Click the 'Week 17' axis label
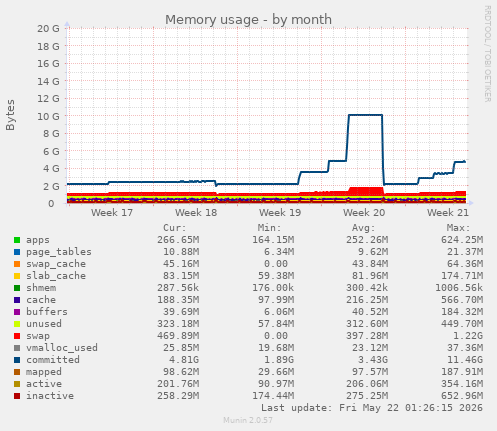 (x=112, y=213)
